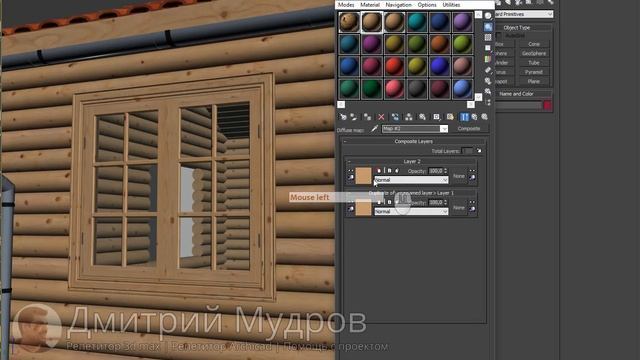Open the Sample Type sphere flyout
This screenshot has width=640, height=360.
[488, 16]
